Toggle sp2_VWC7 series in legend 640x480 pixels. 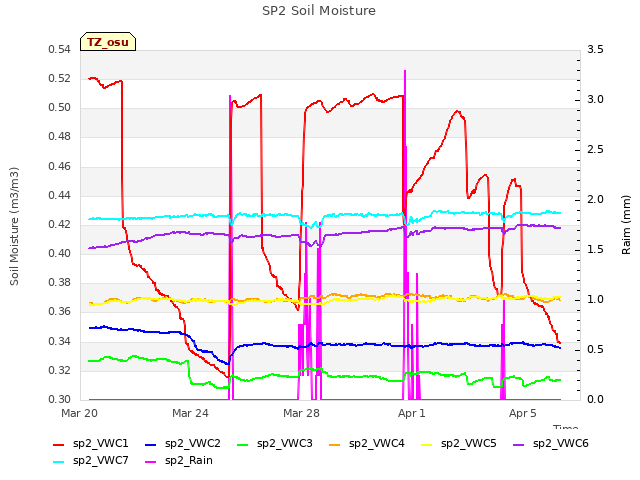91,461
